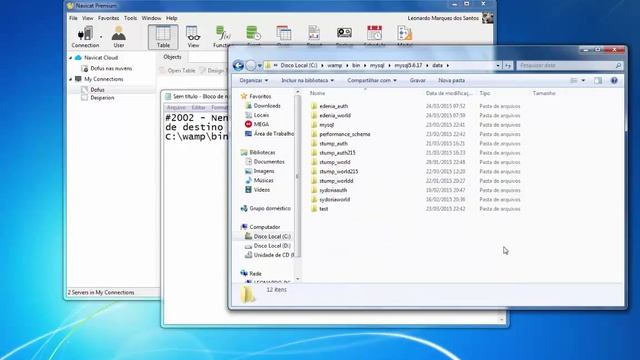This screenshot has height=360, width=640.
Task: Toggle the Explorer preview pane icon
Action: click(598, 80)
